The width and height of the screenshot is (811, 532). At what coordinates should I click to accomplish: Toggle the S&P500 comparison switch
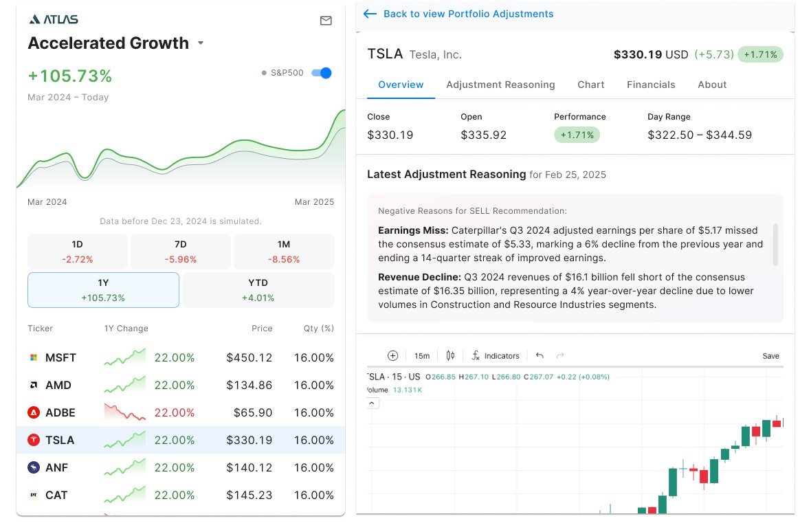point(321,73)
